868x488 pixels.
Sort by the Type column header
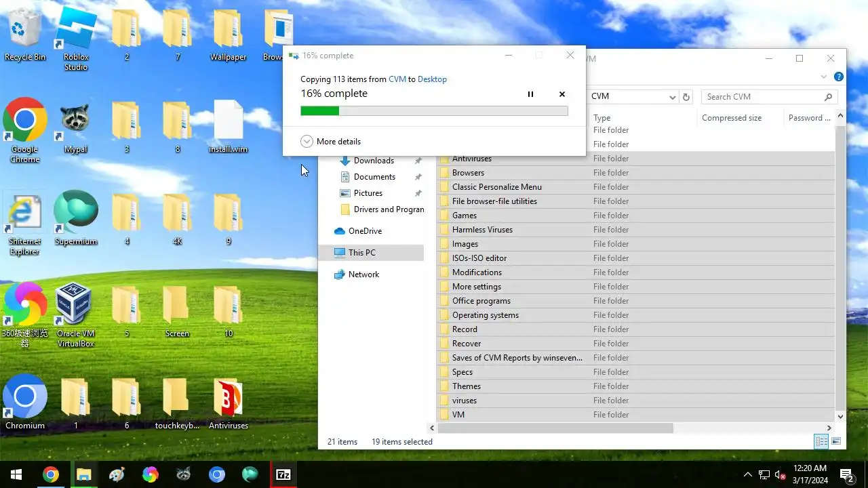(602, 118)
